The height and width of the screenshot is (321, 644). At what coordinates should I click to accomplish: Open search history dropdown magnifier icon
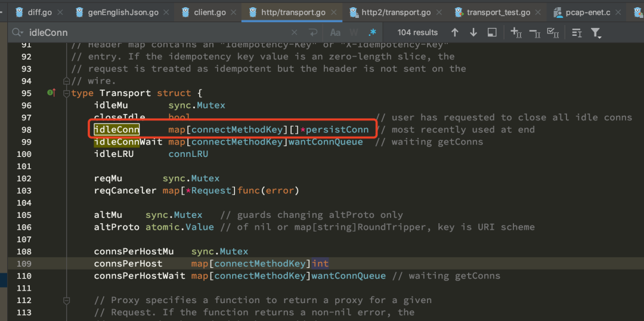click(17, 32)
